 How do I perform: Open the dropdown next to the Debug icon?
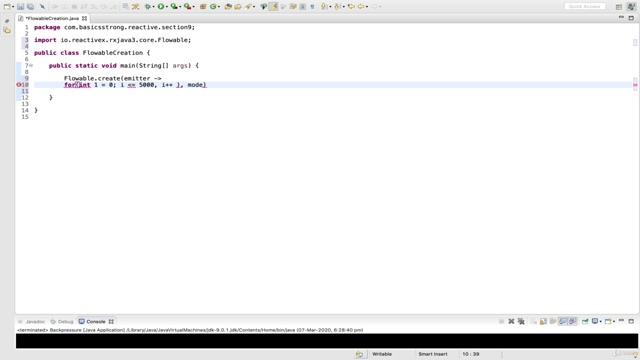[x=153, y=7]
